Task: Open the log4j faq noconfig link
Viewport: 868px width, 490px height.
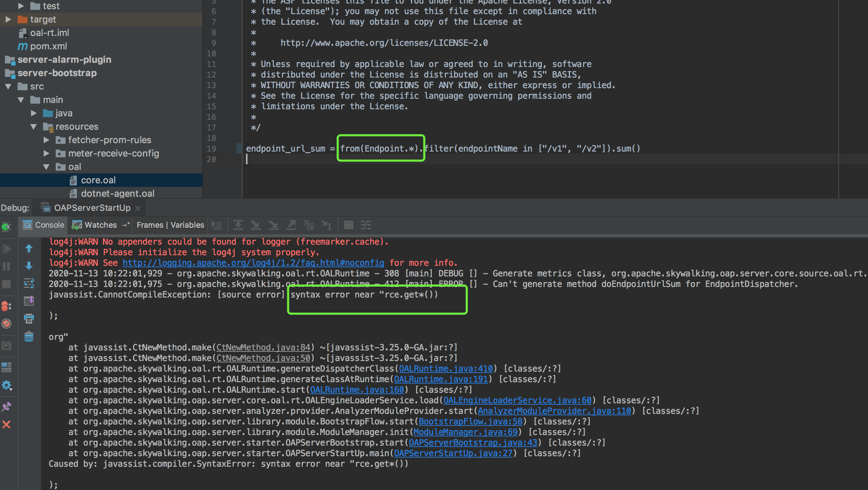Action: click(253, 263)
